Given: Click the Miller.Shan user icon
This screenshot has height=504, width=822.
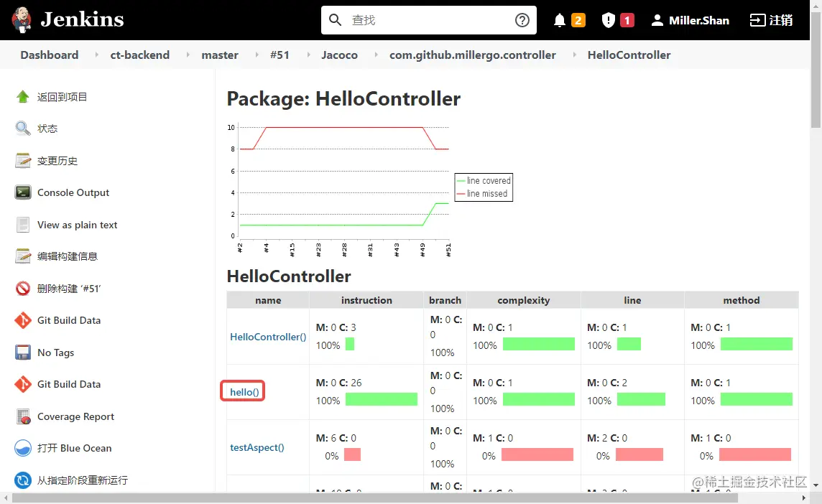Looking at the screenshot, I should (x=657, y=20).
